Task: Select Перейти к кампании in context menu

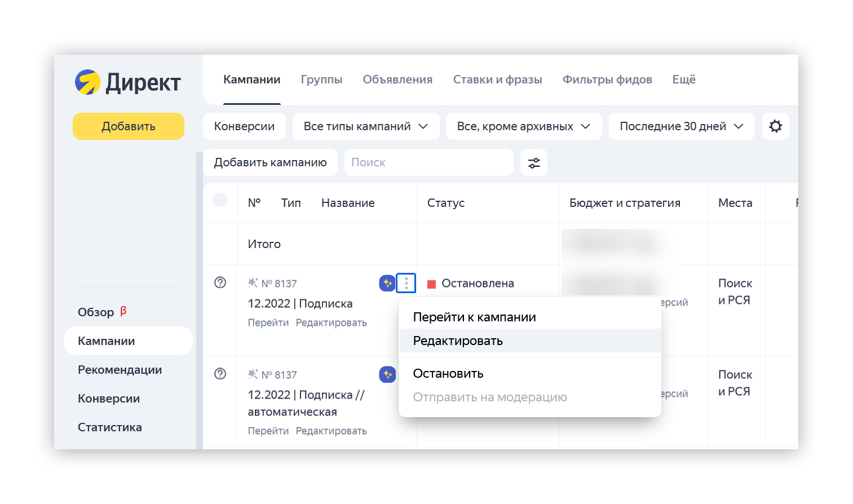Action: pyautogui.click(x=530, y=317)
